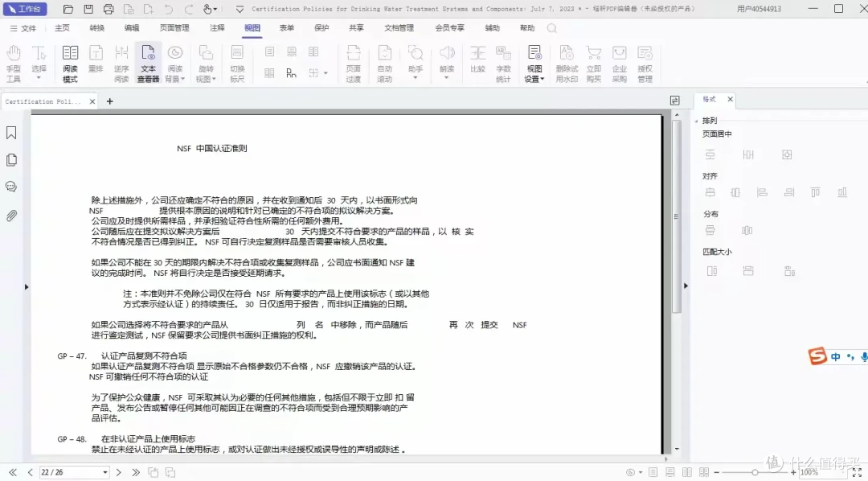Switch to the 保护 tab
868x481 pixels.
(321, 27)
